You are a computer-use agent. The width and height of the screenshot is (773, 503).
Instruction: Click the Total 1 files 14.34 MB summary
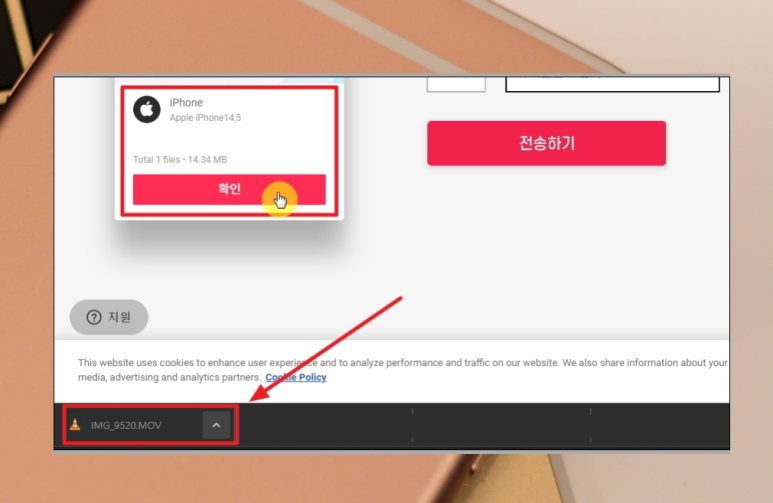[x=180, y=160]
